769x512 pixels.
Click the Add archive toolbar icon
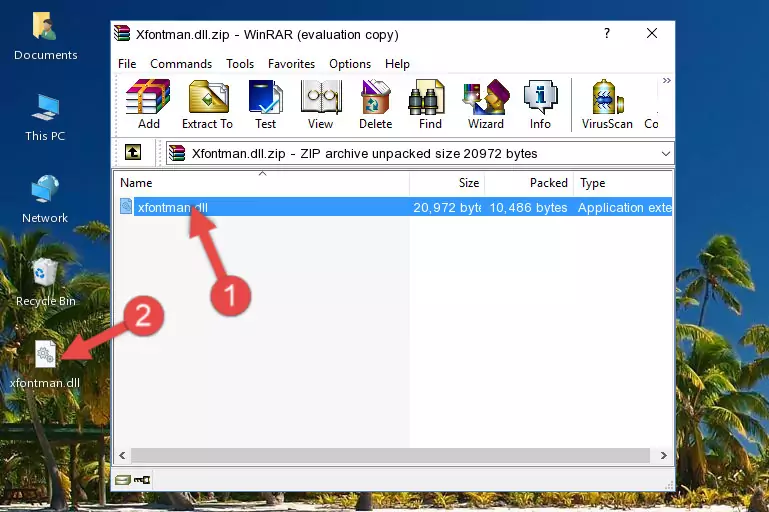[x=148, y=104]
